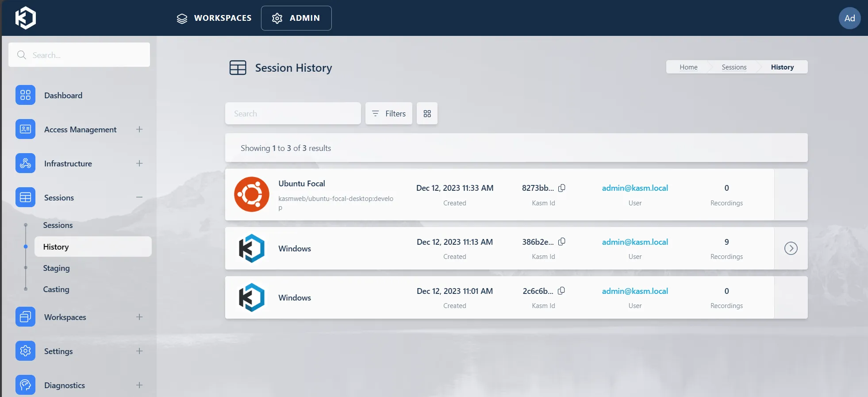Expand Workspaces sidebar menu
Screen dimensions: 868x397
click(x=139, y=317)
